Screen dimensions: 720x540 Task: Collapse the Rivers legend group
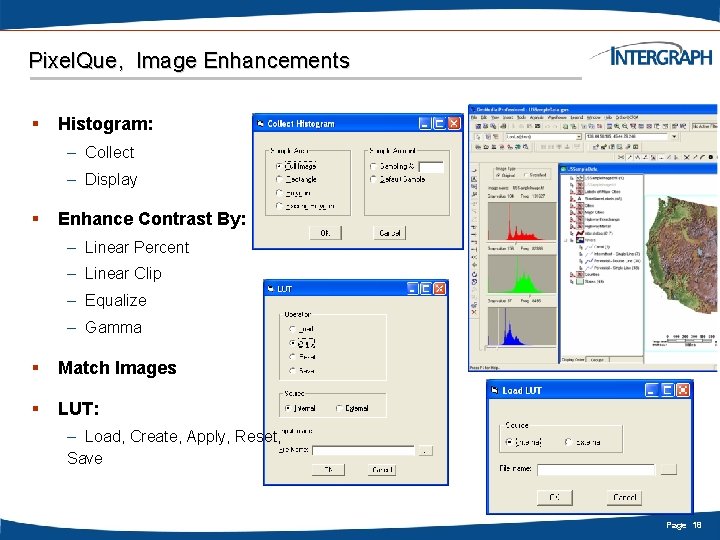click(x=565, y=241)
